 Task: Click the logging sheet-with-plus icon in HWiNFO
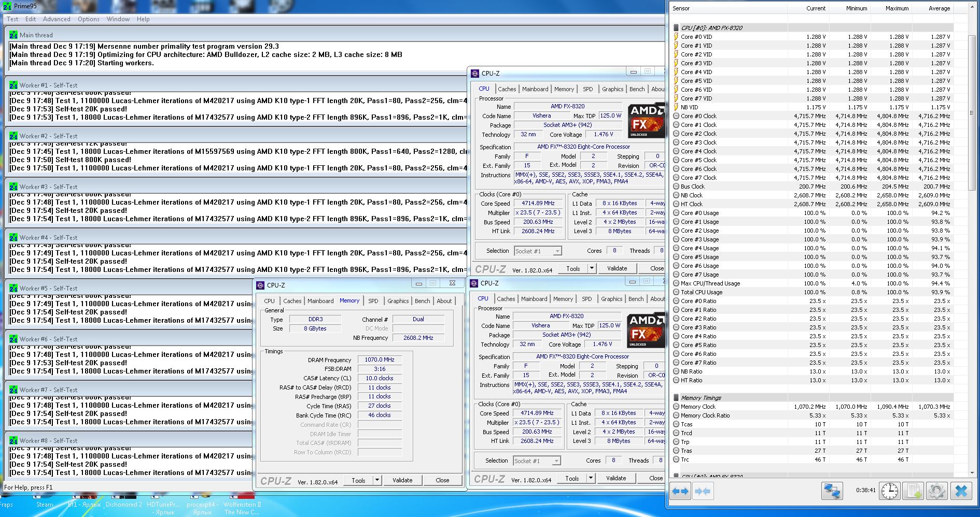click(x=913, y=491)
